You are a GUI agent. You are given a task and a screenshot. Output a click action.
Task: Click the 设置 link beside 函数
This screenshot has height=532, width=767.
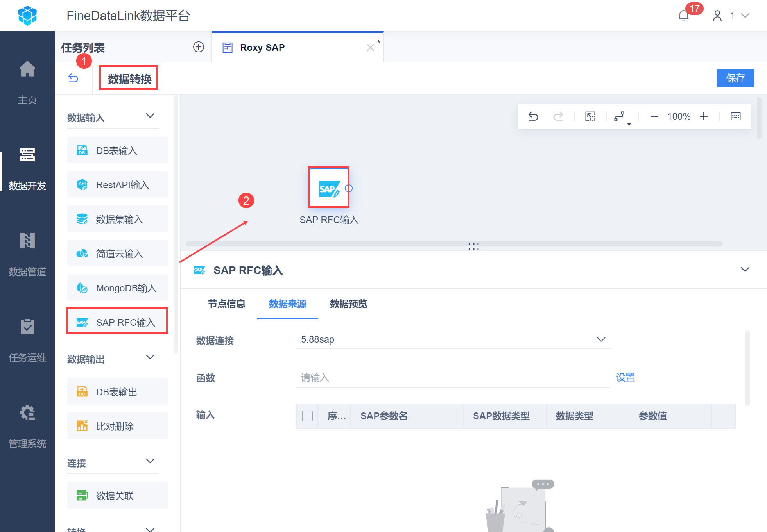(625, 377)
